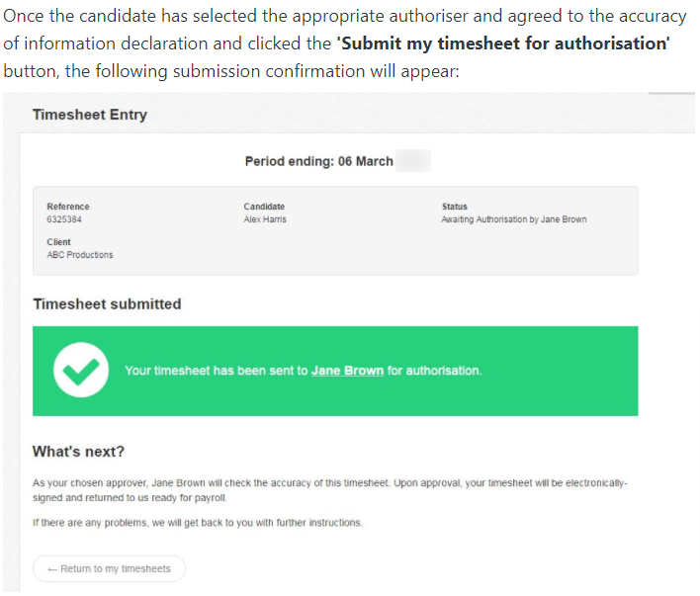Click the Reference field label

point(68,207)
